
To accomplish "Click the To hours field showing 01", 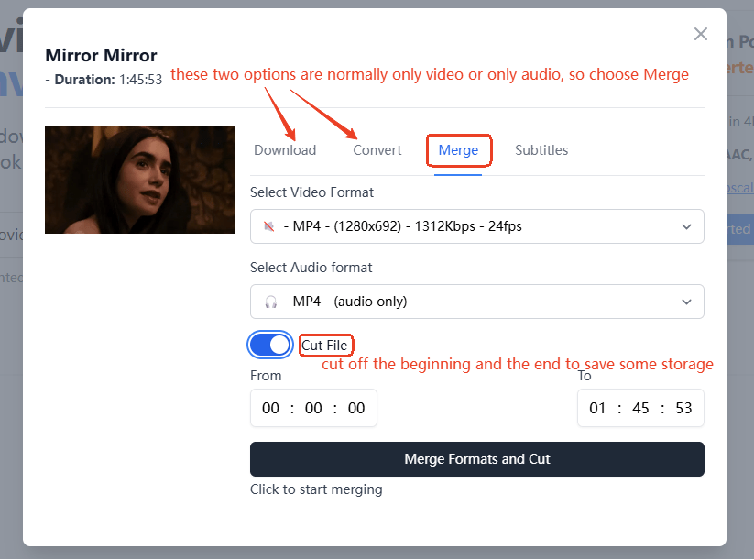I will 597,408.
